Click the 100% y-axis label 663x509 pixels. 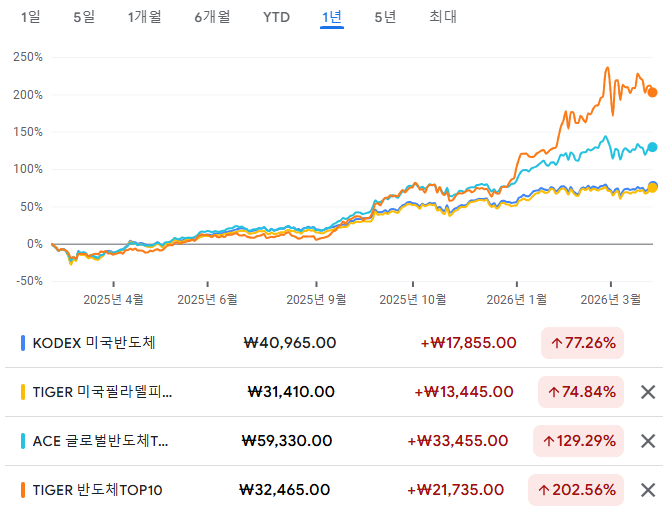click(x=28, y=169)
